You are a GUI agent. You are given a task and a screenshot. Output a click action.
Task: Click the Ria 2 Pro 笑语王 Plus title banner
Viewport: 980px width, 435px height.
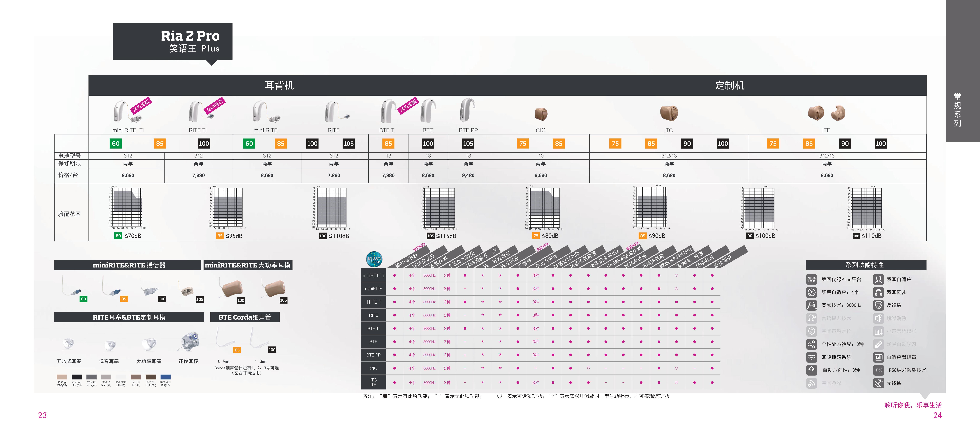(172, 41)
